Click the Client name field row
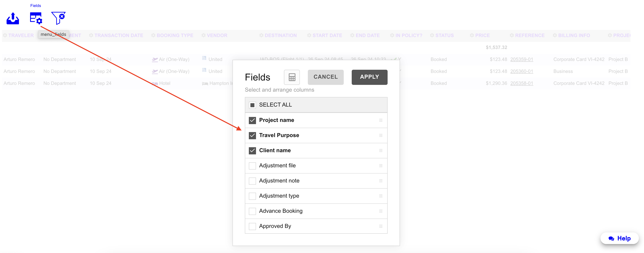644x253 pixels. pyautogui.click(x=275, y=151)
